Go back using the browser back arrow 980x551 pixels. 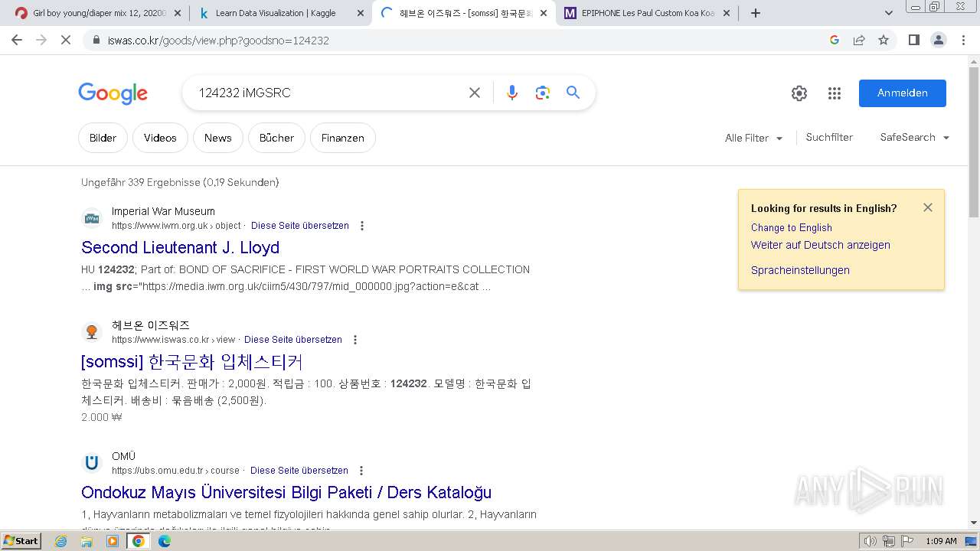[17, 40]
